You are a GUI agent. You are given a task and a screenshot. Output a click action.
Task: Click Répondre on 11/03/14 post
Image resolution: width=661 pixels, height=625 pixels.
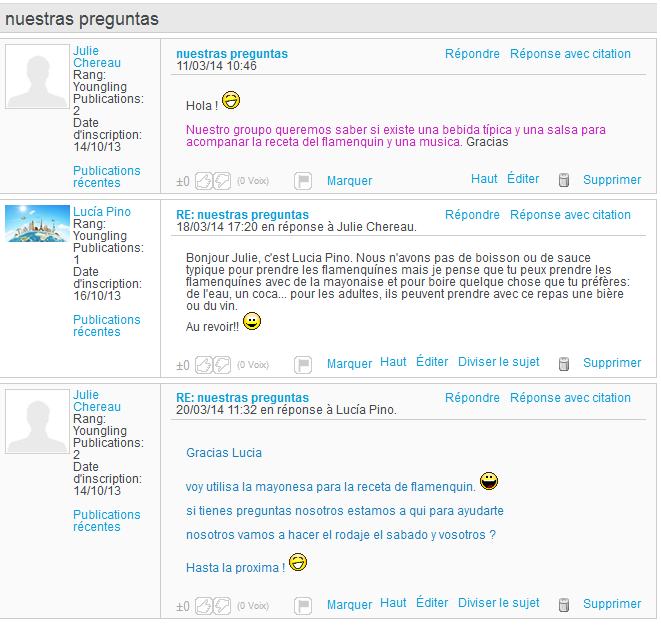pyautogui.click(x=472, y=54)
